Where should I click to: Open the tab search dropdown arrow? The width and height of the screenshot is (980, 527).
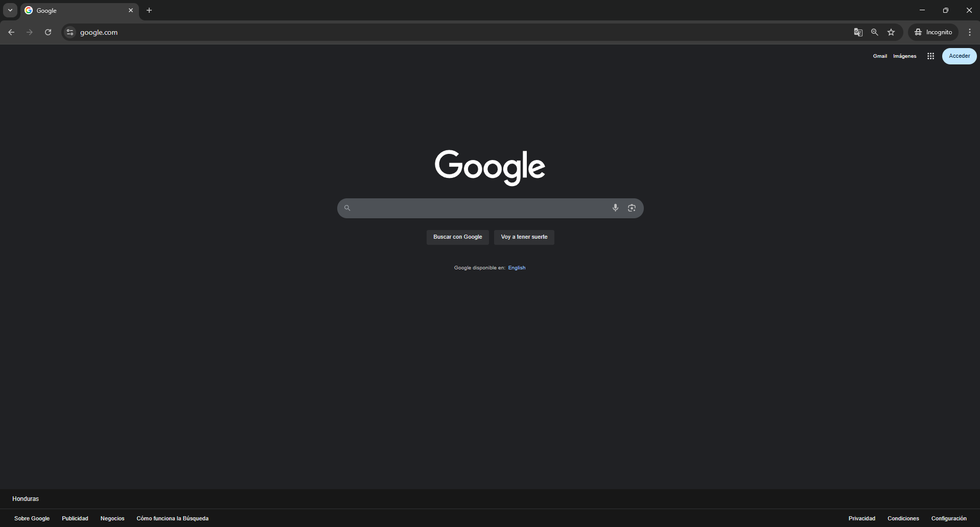click(x=10, y=10)
